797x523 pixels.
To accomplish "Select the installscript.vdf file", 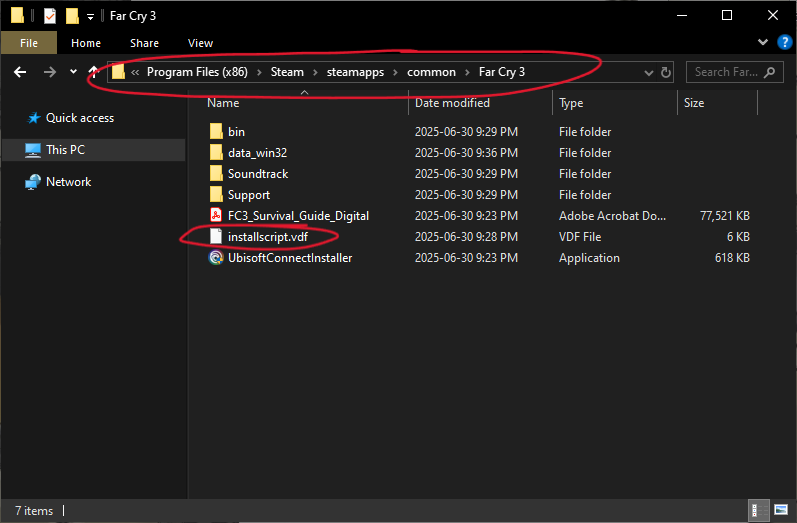I will point(268,237).
